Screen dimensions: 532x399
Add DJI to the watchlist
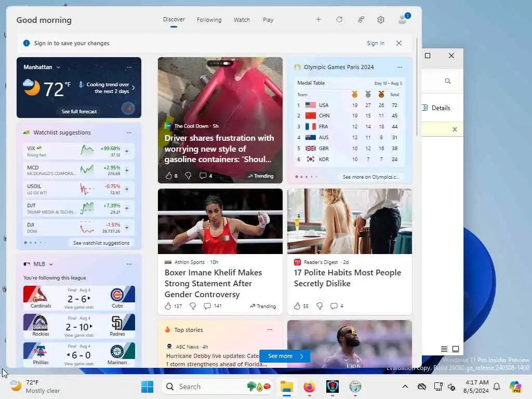pyautogui.click(x=127, y=228)
